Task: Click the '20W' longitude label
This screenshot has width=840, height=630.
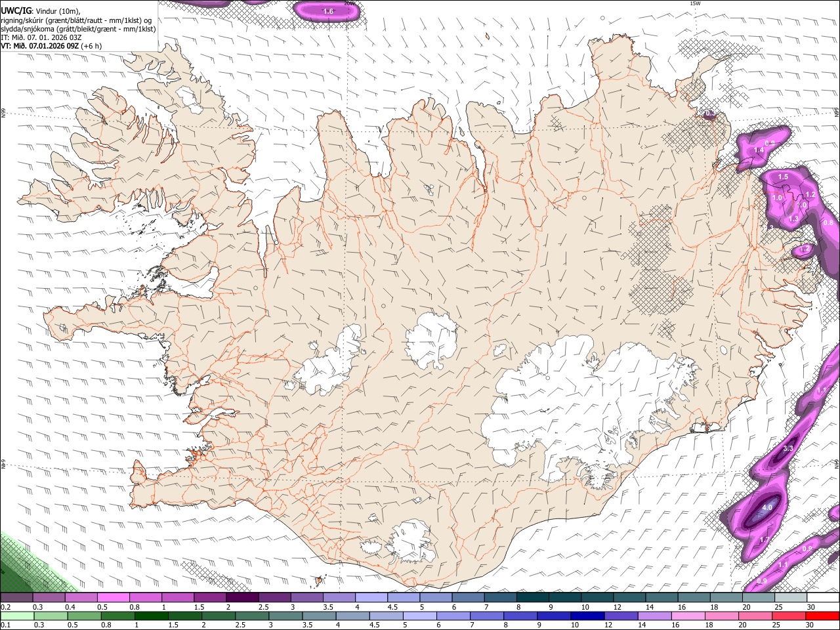Action: pos(350,3)
